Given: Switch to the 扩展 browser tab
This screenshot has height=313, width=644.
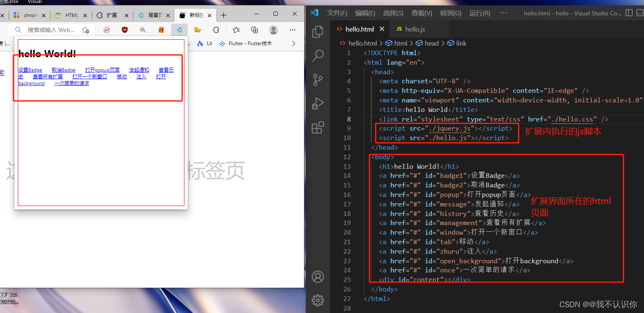Looking at the screenshot, I should pyautogui.click(x=112, y=15).
